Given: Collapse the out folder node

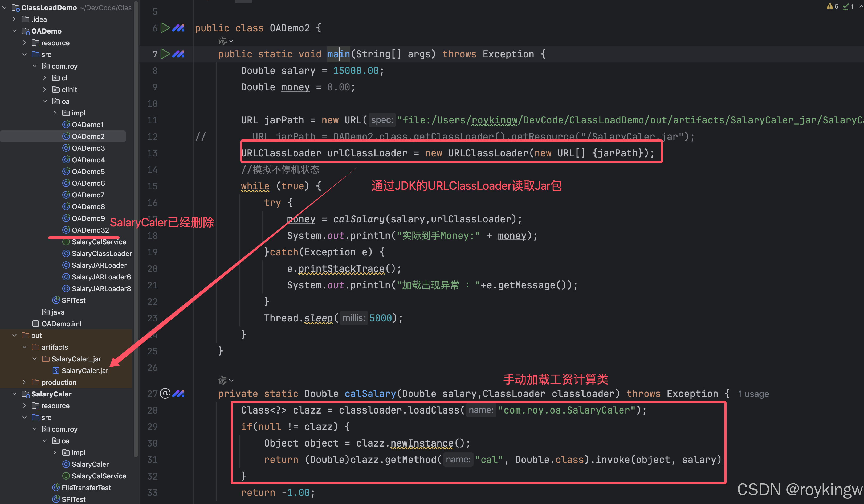Looking at the screenshot, I should (14, 336).
